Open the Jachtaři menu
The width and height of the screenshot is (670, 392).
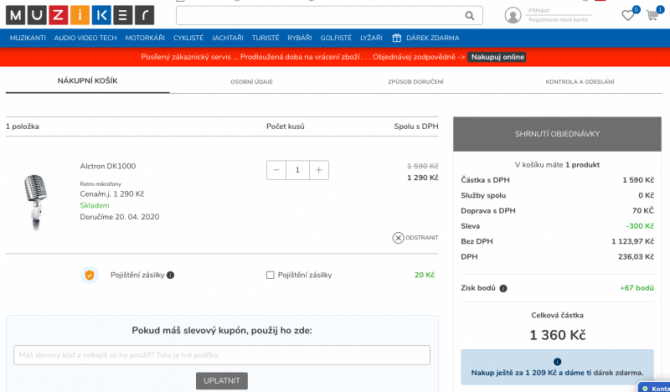tap(228, 38)
